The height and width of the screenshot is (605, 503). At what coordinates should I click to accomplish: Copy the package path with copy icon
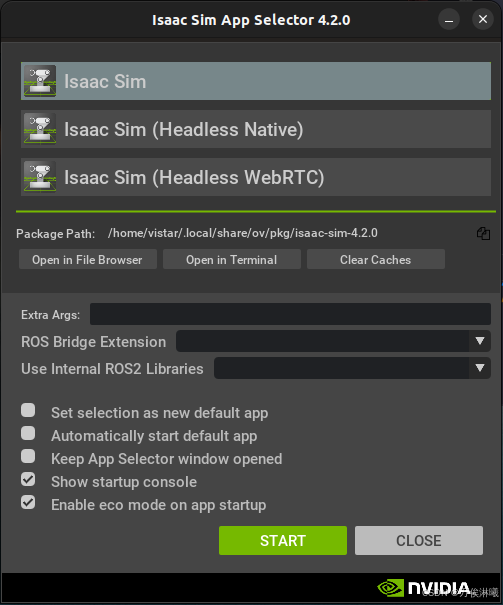coord(483,233)
